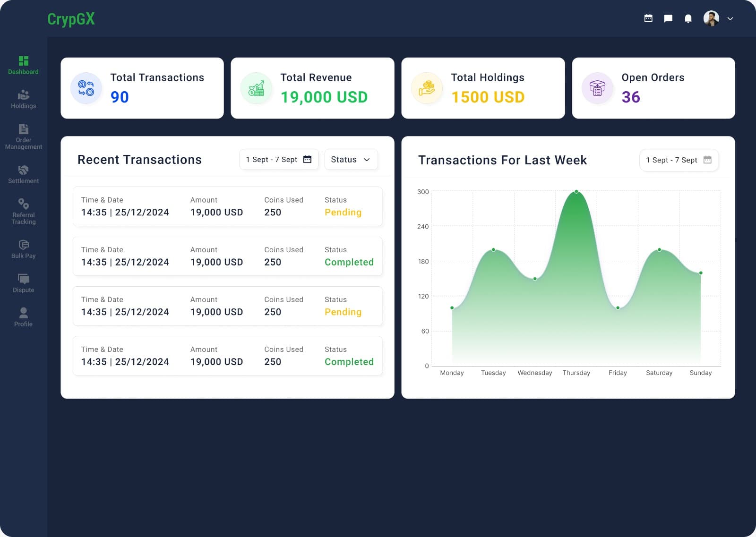Click the 19,000 USD revenue value
Viewport: 756px width, 537px height.
click(324, 97)
